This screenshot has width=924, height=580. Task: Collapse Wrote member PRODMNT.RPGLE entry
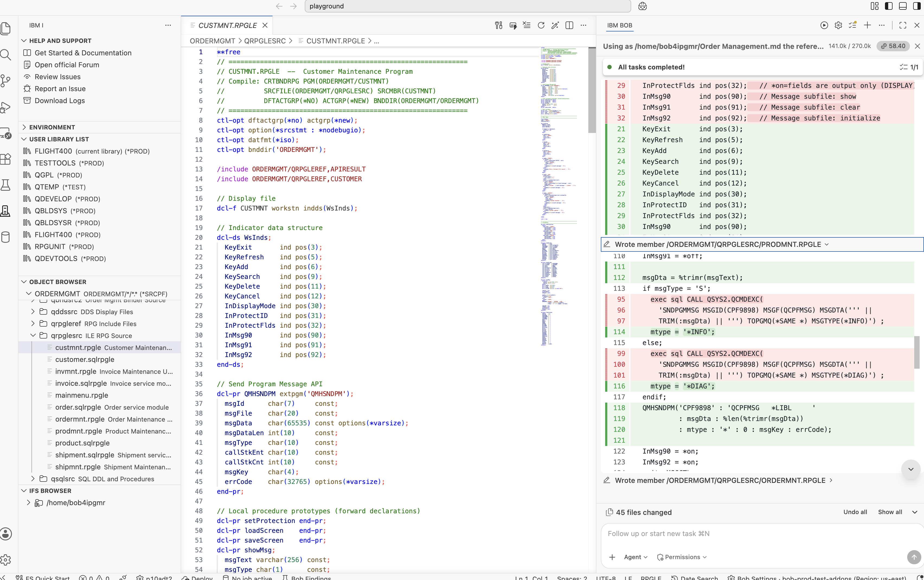click(x=762, y=244)
